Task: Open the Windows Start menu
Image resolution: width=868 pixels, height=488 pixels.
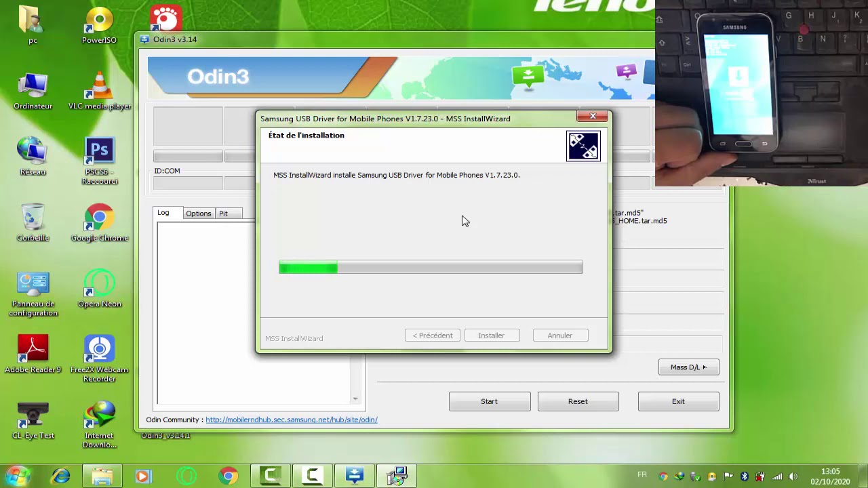Action: point(18,476)
